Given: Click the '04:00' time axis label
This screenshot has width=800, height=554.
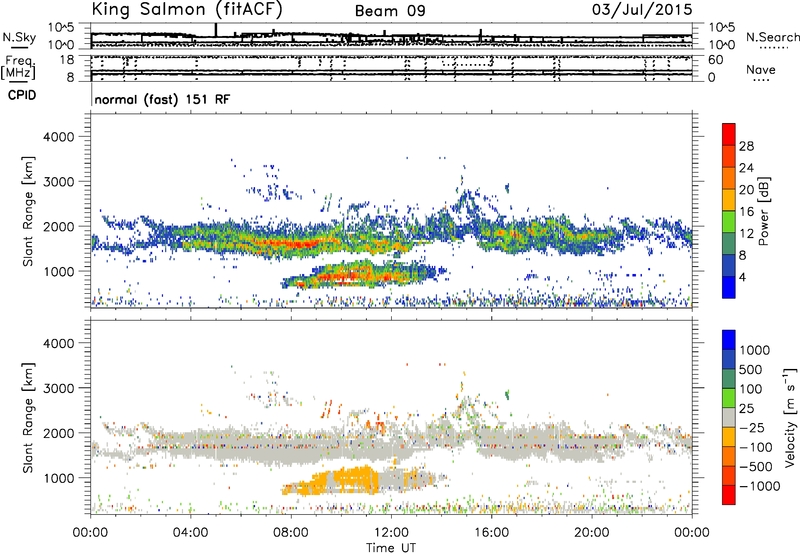Looking at the screenshot, I should 191,533.
